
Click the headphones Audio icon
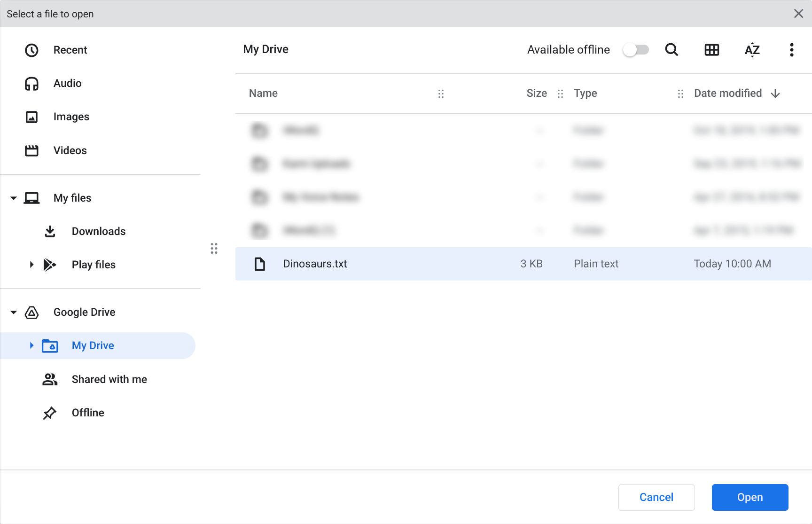click(x=31, y=84)
